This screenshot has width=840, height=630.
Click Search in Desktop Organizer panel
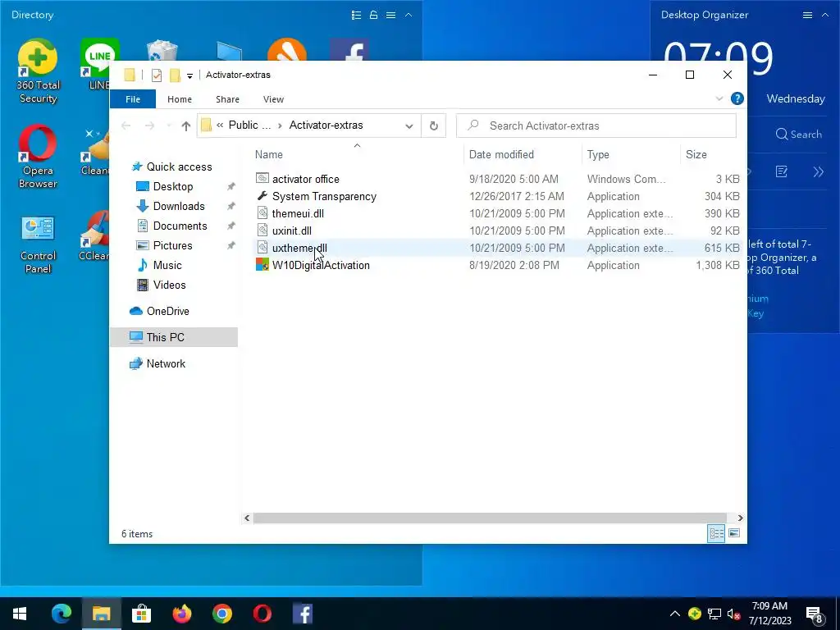798,135
